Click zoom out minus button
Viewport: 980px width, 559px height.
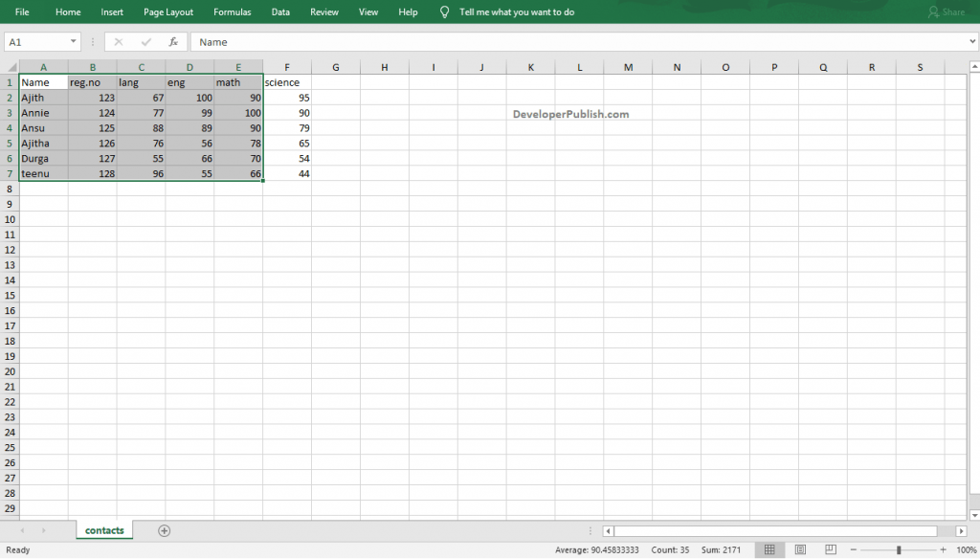click(853, 549)
